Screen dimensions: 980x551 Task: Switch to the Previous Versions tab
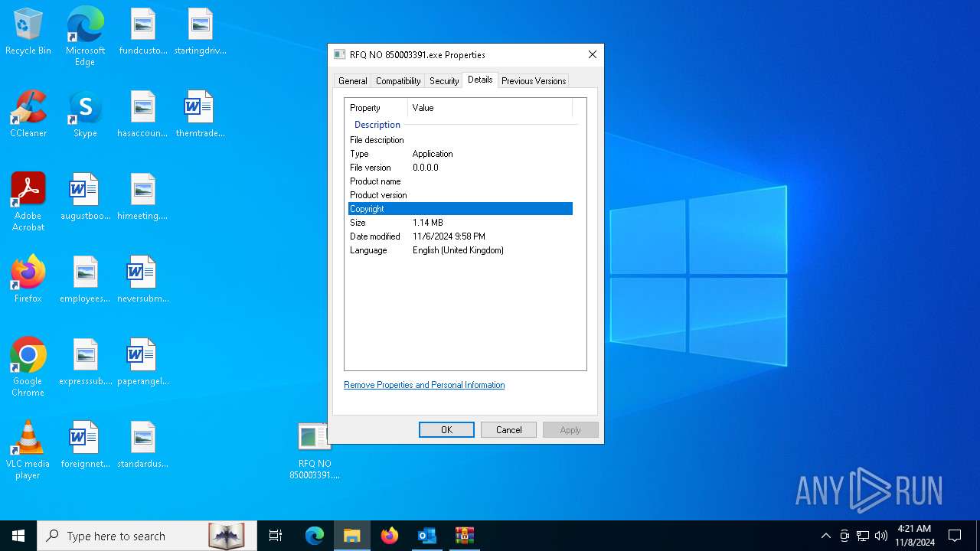coord(534,81)
